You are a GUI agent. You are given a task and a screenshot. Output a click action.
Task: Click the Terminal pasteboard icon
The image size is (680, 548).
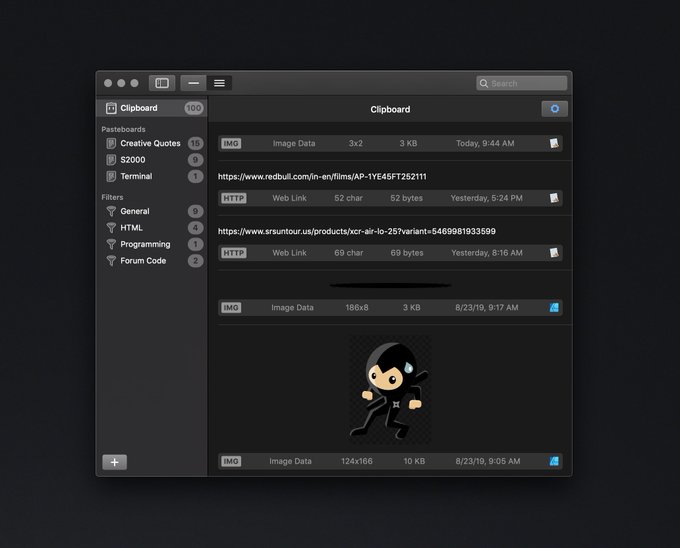(111, 176)
